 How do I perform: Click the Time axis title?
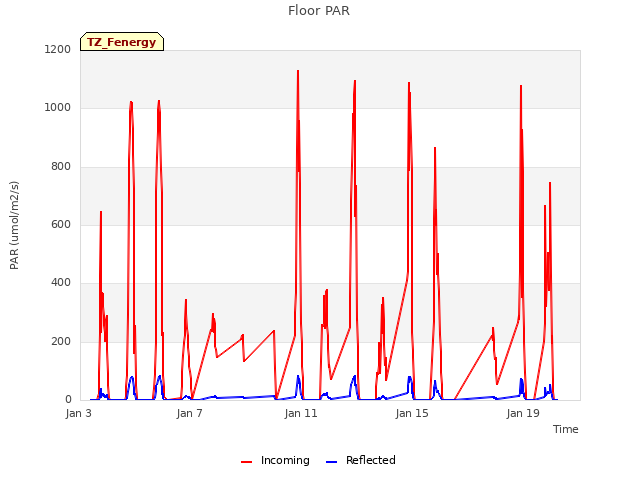(566, 429)
